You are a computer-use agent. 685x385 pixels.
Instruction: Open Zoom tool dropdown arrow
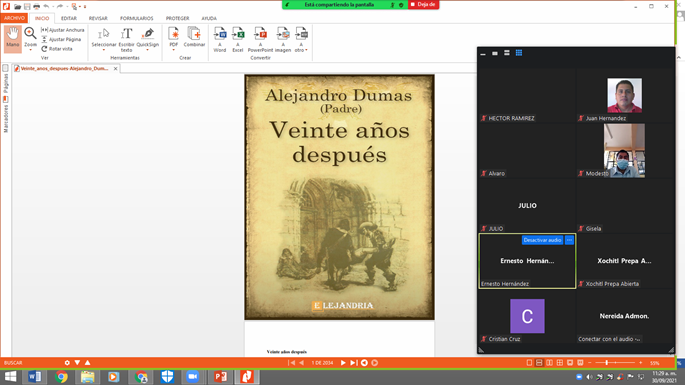(x=30, y=50)
